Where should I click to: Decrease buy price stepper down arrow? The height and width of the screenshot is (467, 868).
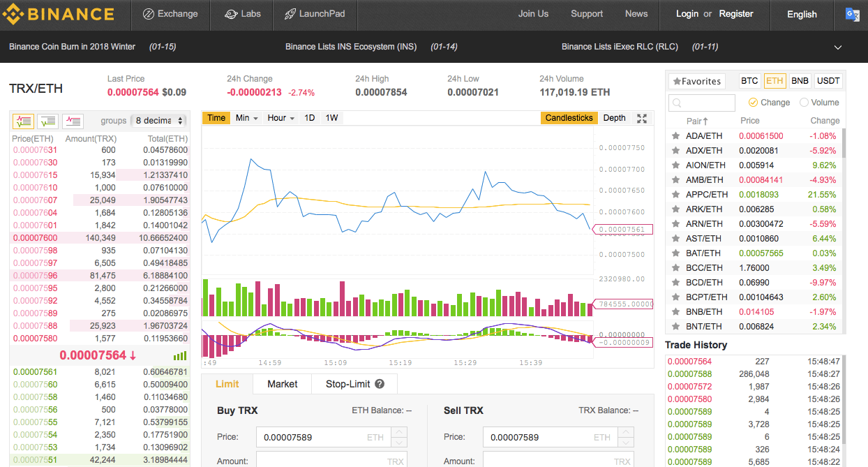click(x=398, y=443)
